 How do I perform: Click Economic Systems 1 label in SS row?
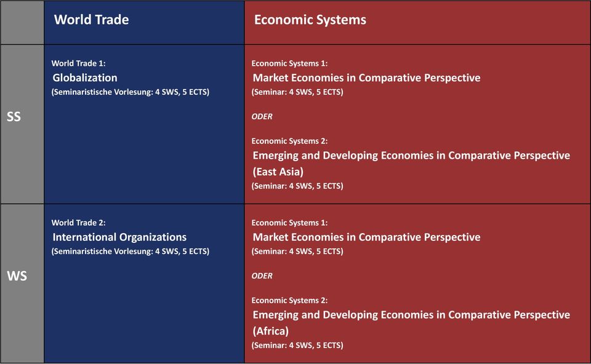pyautogui.click(x=289, y=63)
